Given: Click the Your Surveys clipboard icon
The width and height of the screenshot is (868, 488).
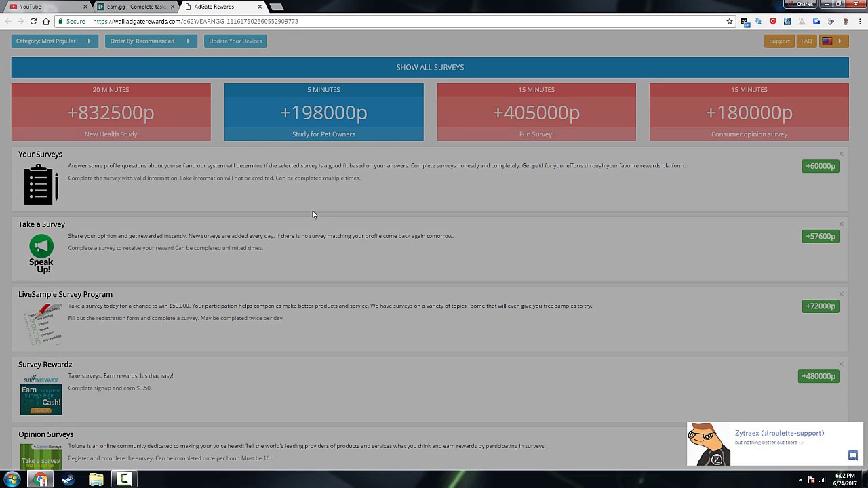Looking at the screenshot, I should [41, 184].
